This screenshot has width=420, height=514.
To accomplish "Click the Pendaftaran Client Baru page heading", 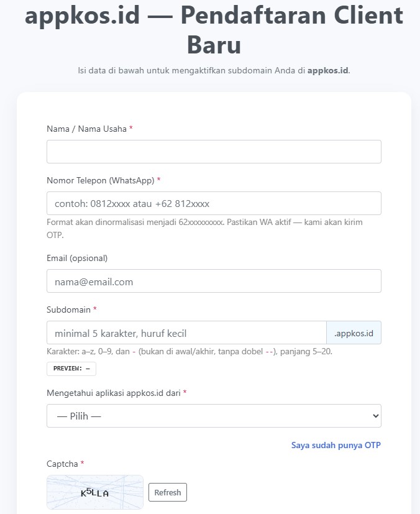I will coord(214,30).
